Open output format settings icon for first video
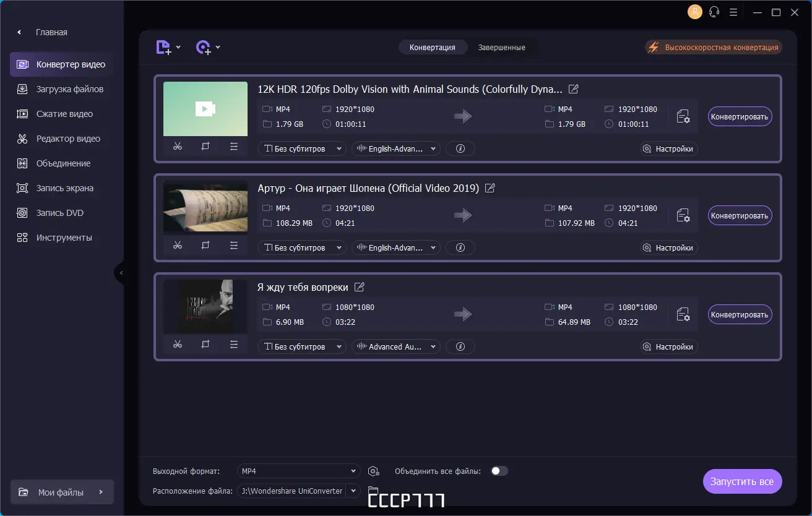 pyautogui.click(x=683, y=116)
